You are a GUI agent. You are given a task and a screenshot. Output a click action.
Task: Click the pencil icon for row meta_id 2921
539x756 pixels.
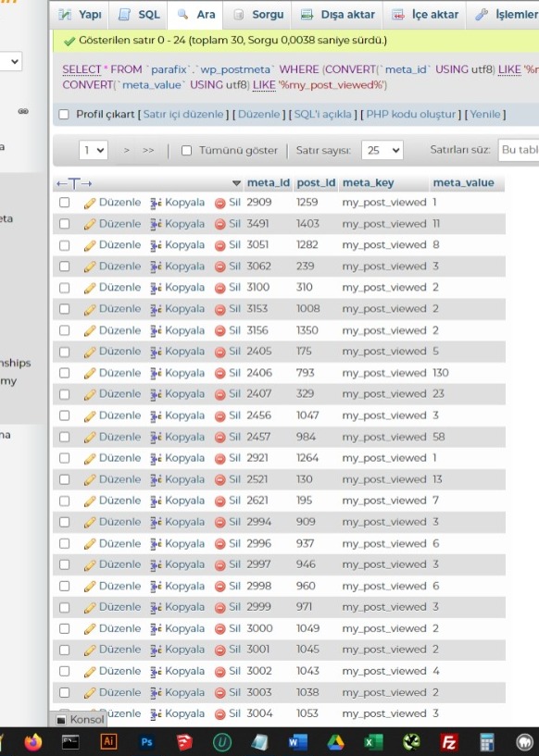tap(90, 459)
